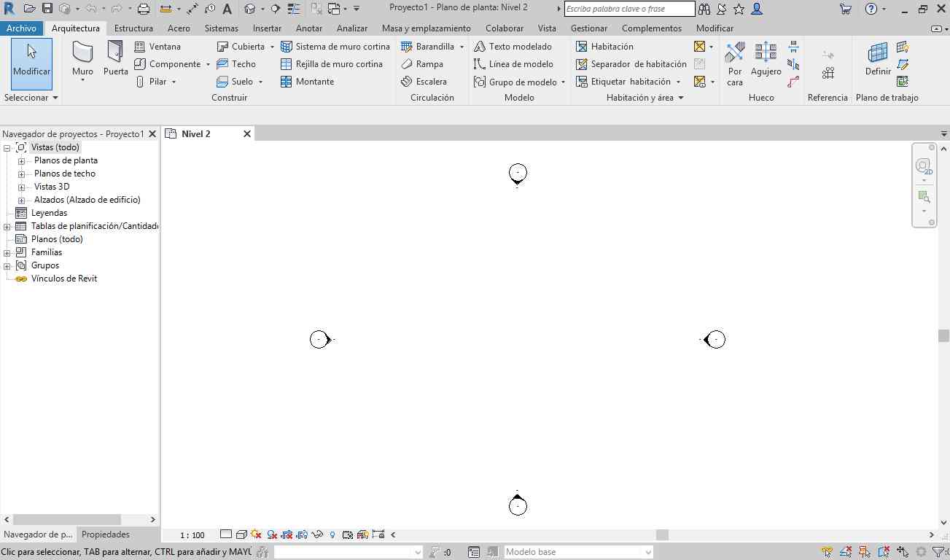The height and width of the screenshot is (560, 950).
Task: Open Grupo de modelo dropdown
Action: (563, 82)
